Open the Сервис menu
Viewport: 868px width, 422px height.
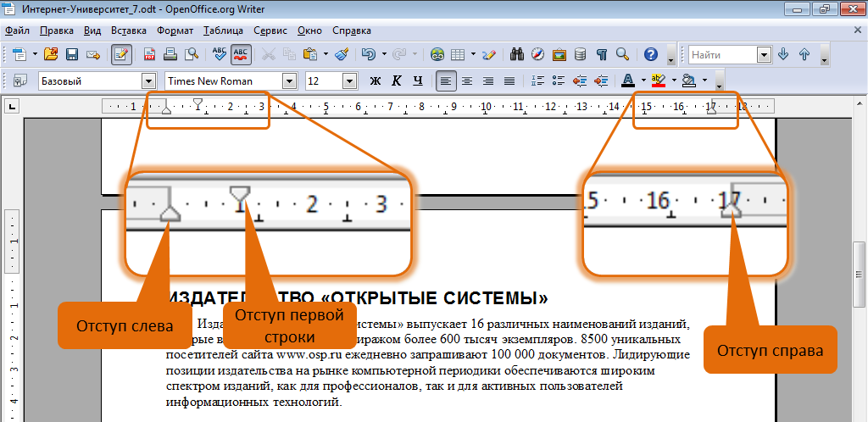click(270, 31)
